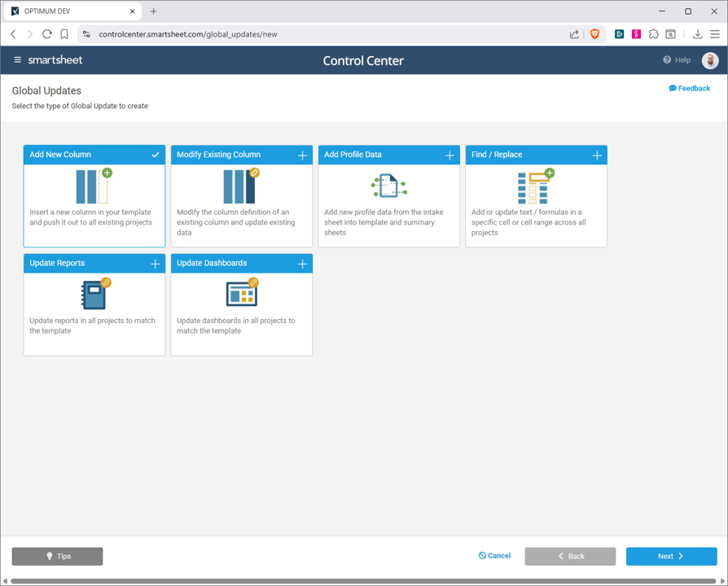The width and height of the screenshot is (728, 586).
Task: Select the Find / Replace plus toggle
Action: coord(597,155)
